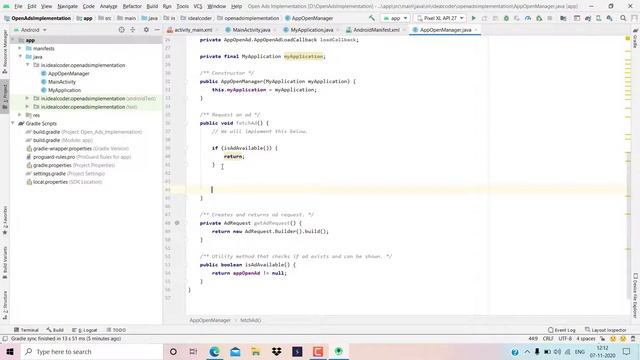Click the Make Project hammer icon
Viewport: 640px width, 360px height.
tap(371, 18)
